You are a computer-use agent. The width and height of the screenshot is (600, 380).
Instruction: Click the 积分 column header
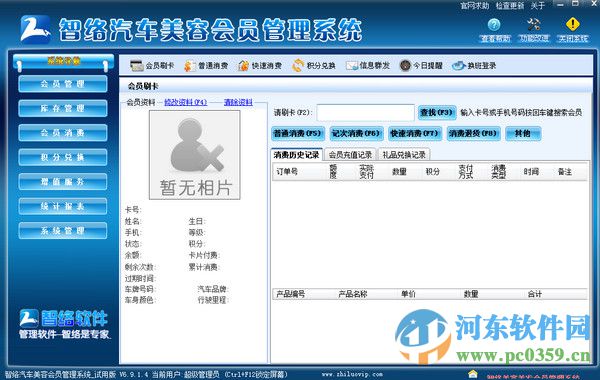tap(433, 172)
